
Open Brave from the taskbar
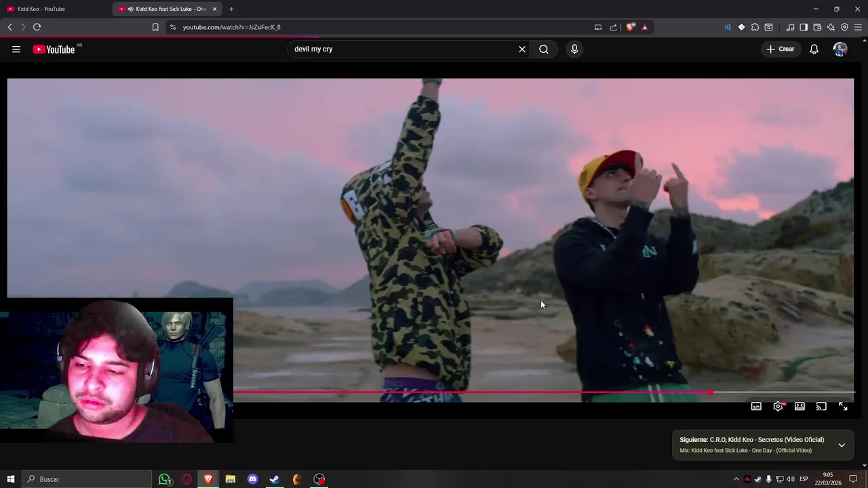(x=208, y=479)
